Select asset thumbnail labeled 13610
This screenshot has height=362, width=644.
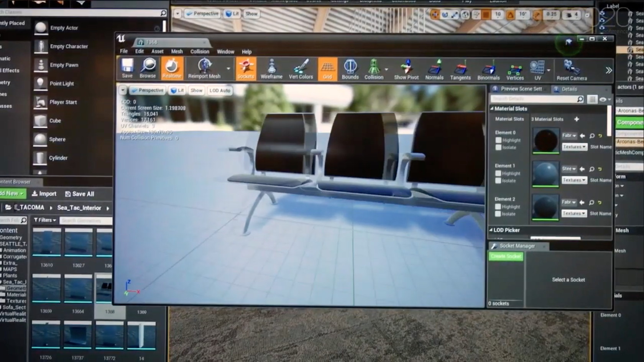(47, 242)
